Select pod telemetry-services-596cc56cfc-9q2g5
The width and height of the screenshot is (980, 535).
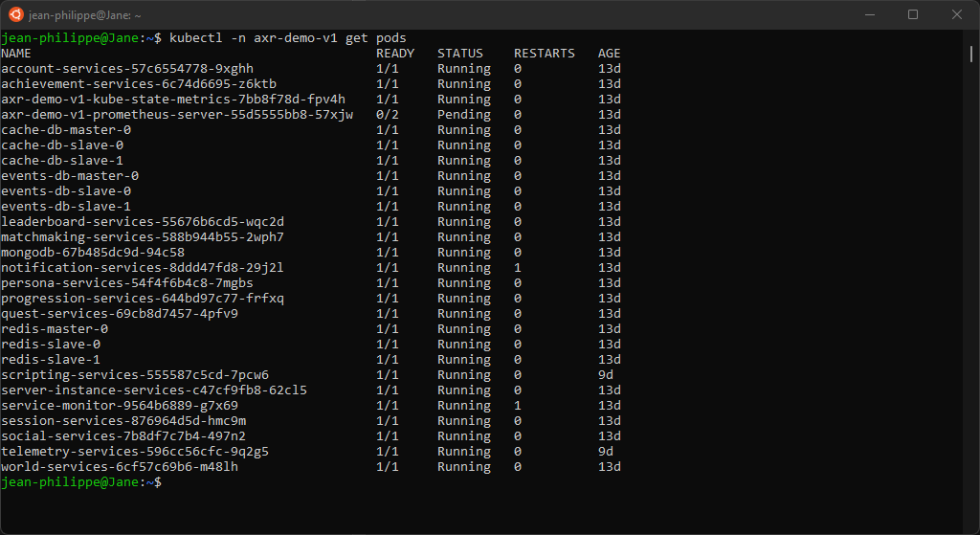(x=135, y=451)
